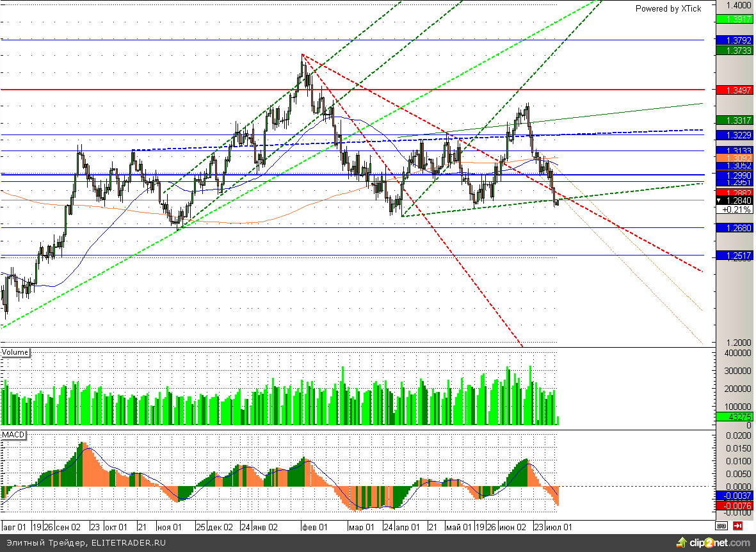The image size is (756, 552).
Task: Select the red 1.3497 price label
Action: pyautogui.click(x=734, y=90)
